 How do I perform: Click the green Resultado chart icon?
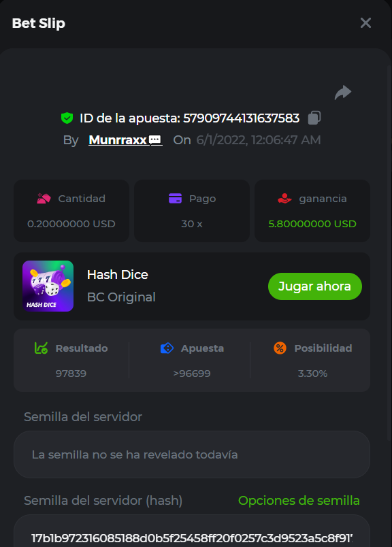42,348
